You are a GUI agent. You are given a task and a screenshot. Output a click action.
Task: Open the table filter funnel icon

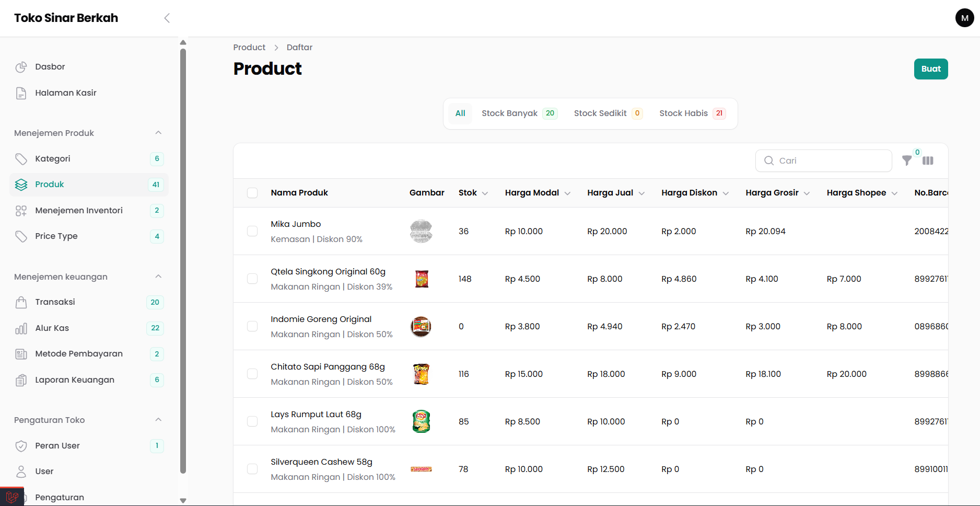(907, 160)
